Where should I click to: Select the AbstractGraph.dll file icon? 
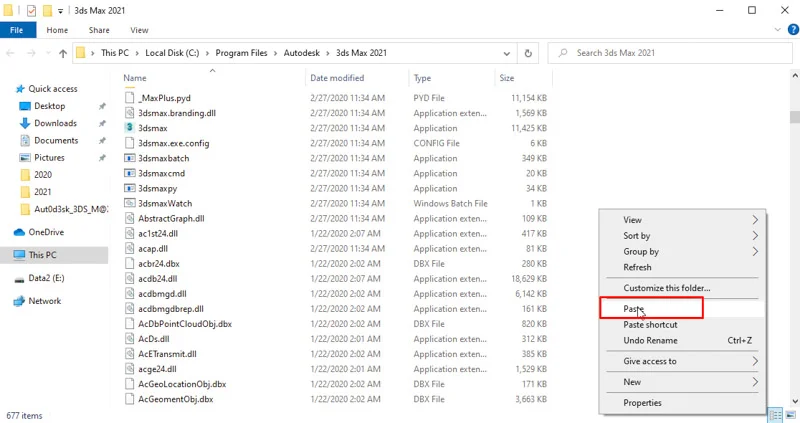pos(130,218)
